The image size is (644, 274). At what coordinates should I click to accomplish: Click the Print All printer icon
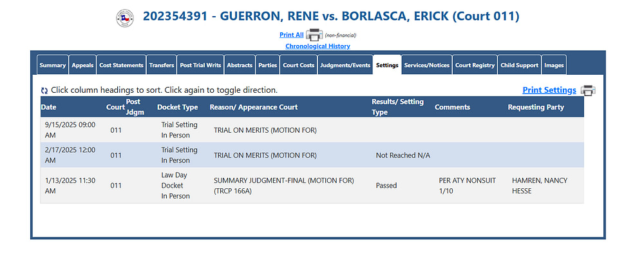[314, 35]
